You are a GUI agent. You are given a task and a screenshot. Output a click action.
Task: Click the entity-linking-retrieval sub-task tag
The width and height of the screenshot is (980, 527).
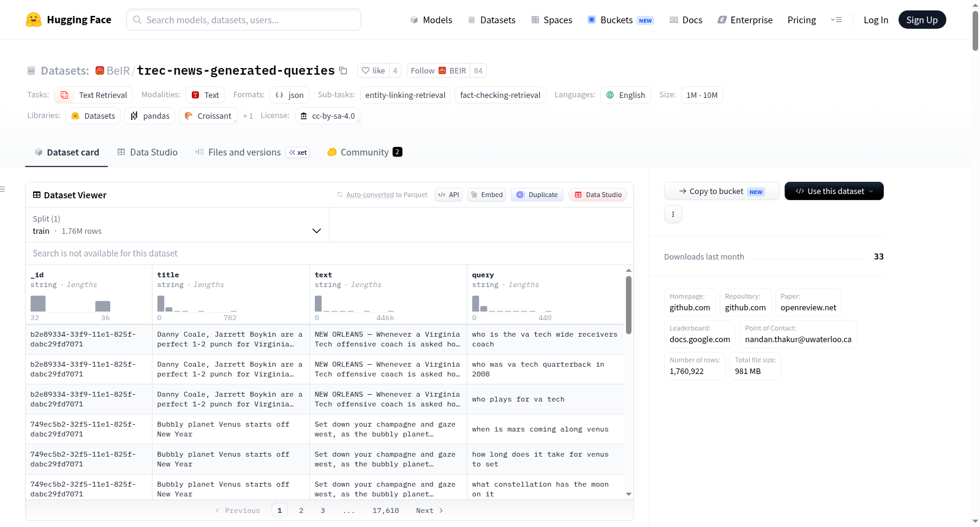point(405,95)
